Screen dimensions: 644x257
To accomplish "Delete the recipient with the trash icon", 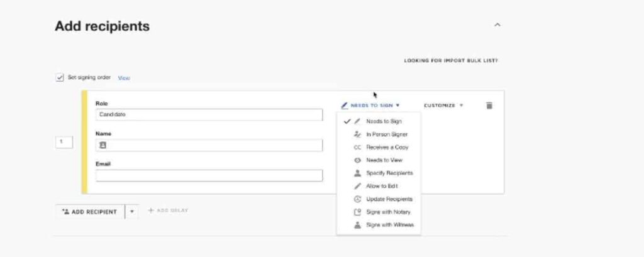I will (x=489, y=106).
